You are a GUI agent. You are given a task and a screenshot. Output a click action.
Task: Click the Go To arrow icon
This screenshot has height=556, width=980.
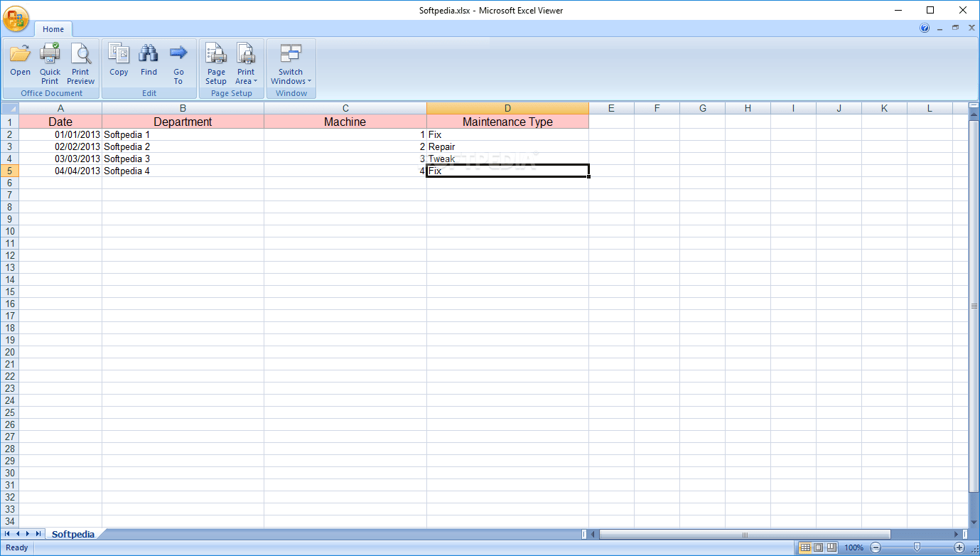coord(178,63)
